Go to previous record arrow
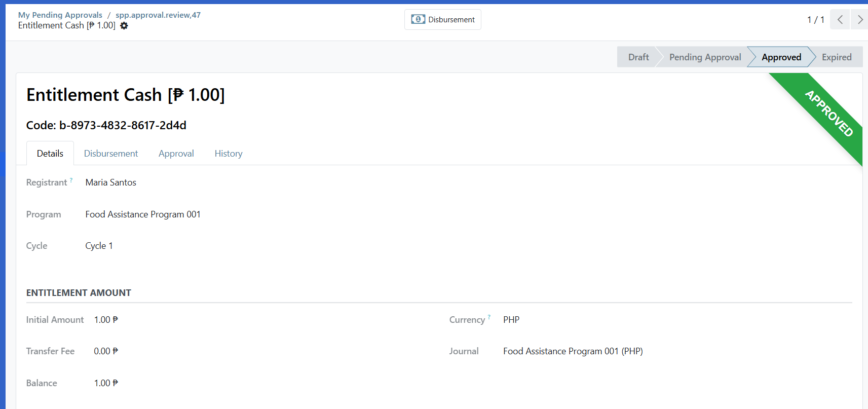 click(840, 20)
